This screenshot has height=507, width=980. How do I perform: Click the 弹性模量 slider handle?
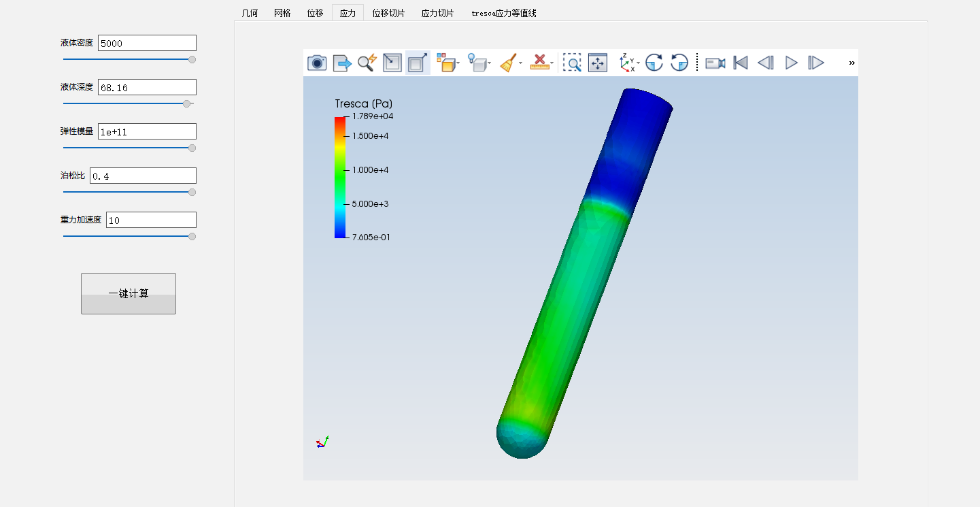[x=192, y=148]
